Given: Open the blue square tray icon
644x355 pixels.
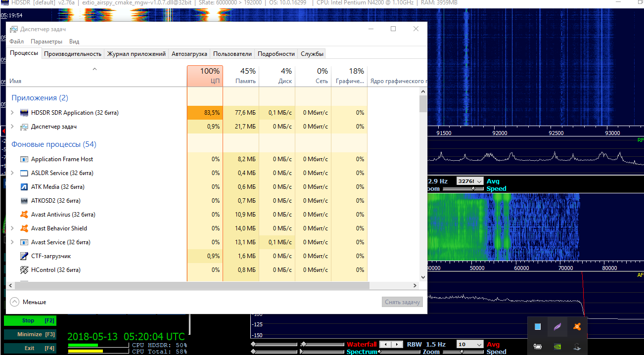Looking at the screenshot, I should point(538,327).
